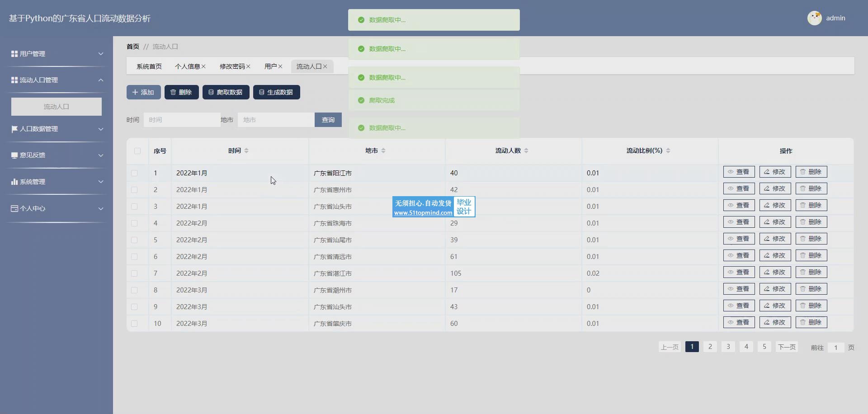
Task: Expand the 系统管理 menu chevron
Action: coord(101,182)
